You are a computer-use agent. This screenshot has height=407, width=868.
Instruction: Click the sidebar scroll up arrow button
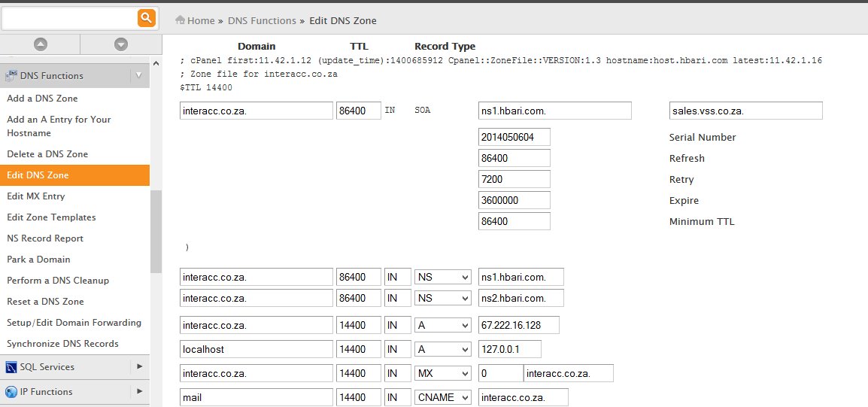[x=41, y=44]
